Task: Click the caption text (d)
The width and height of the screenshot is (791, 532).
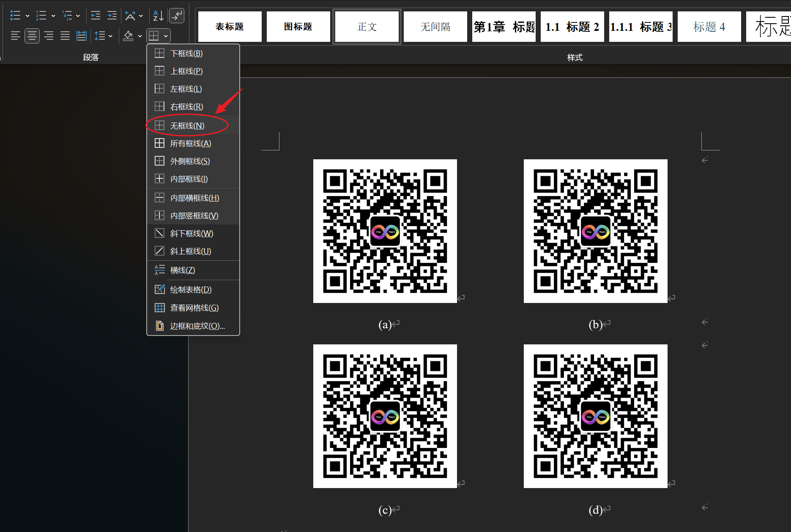Action: coord(595,510)
